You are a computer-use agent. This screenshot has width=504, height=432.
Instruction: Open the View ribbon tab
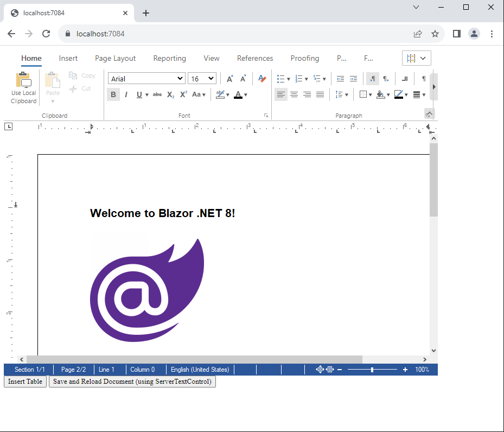coord(212,58)
